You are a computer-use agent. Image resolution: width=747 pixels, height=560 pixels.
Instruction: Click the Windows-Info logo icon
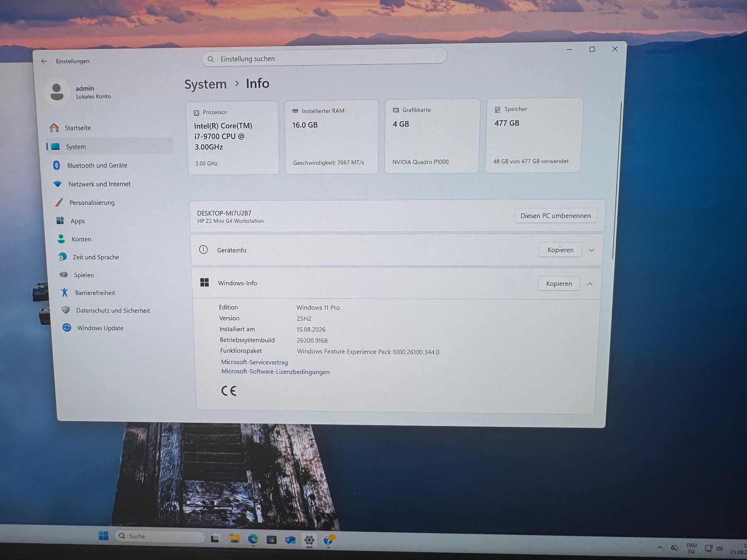pos(205,282)
